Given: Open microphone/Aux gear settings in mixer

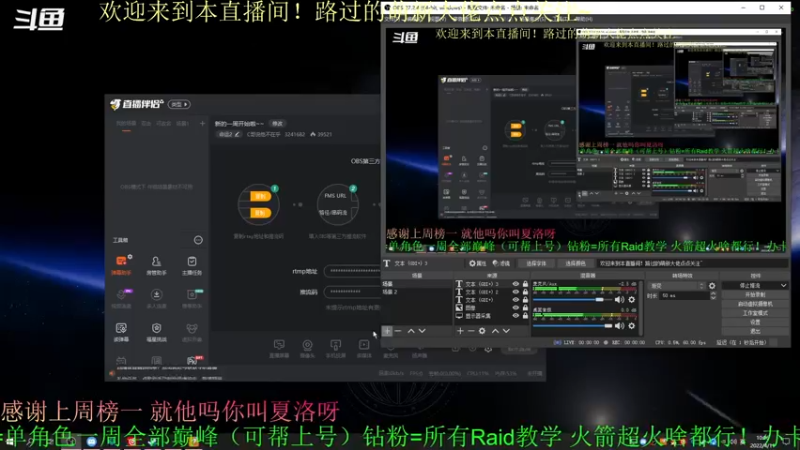Looking at the screenshot, I should 632,300.
